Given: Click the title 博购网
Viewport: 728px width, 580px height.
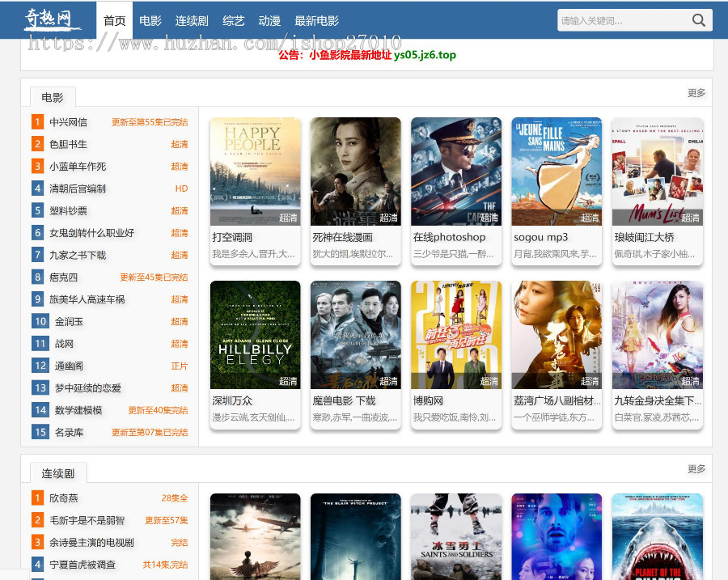Looking at the screenshot, I should tap(428, 400).
